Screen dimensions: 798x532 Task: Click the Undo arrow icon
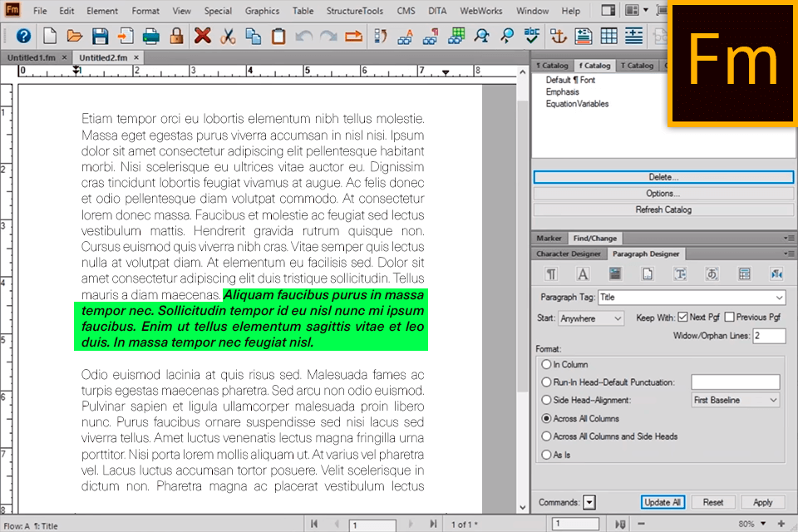[x=303, y=36]
